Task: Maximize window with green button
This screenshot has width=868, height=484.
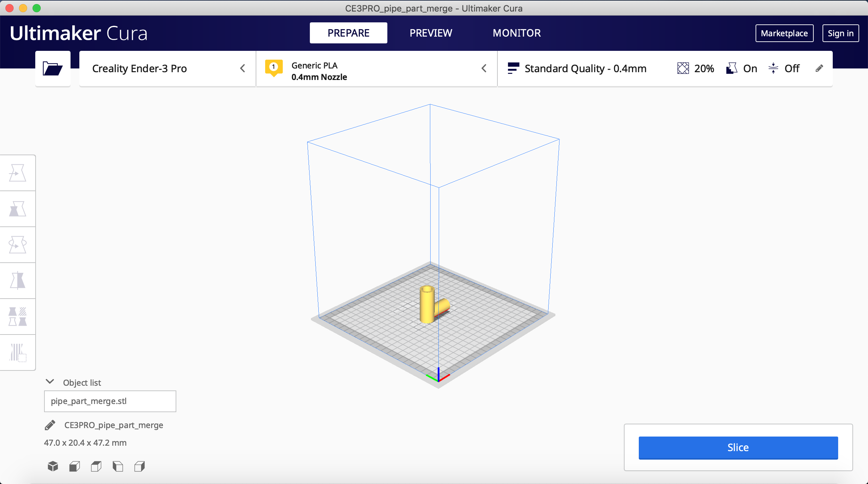Action: [x=36, y=8]
